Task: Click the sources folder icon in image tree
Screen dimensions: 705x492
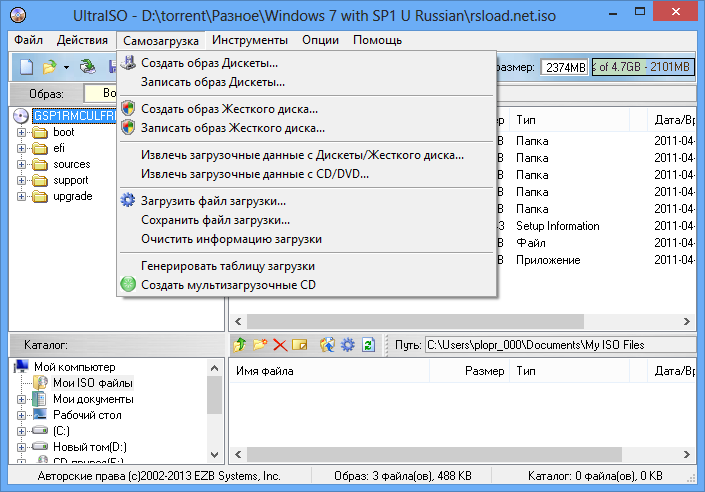Action: [40, 164]
